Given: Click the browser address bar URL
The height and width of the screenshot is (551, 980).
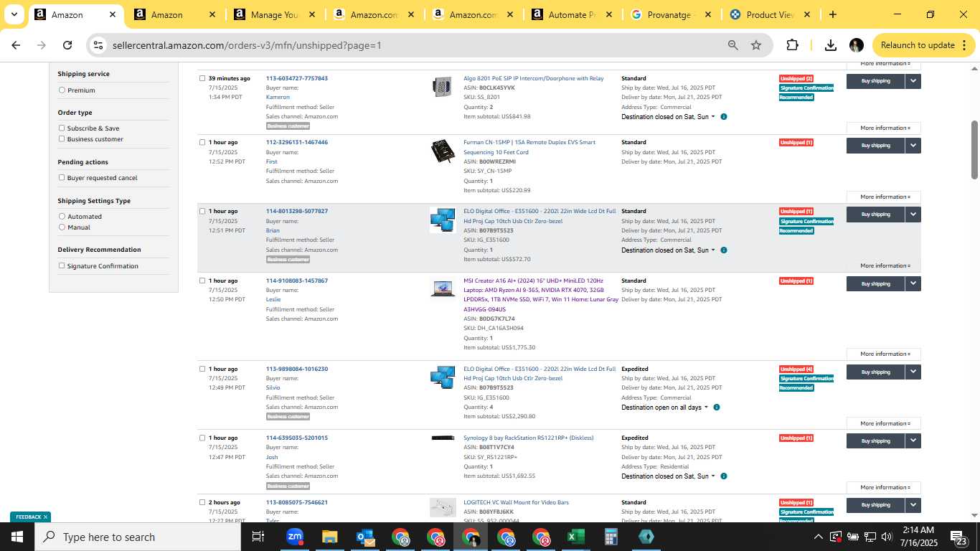Looking at the screenshot, I should (x=247, y=45).
